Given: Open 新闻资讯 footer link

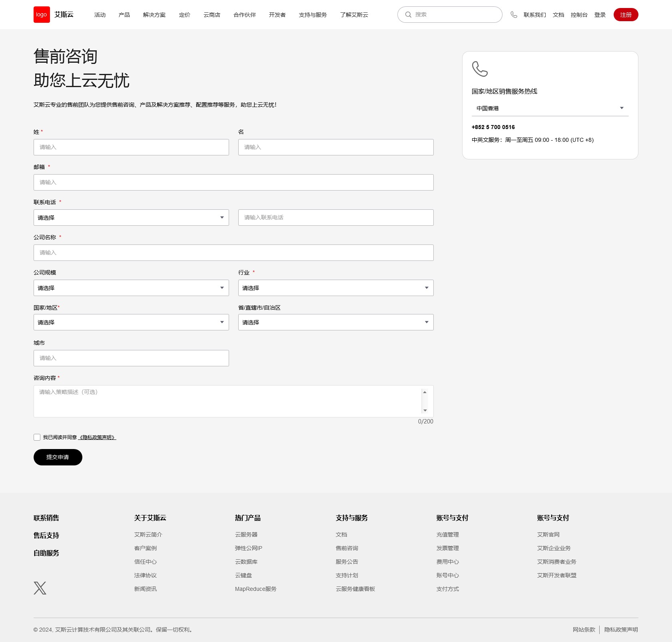Looking at the screenshot, I should point(146,589).
